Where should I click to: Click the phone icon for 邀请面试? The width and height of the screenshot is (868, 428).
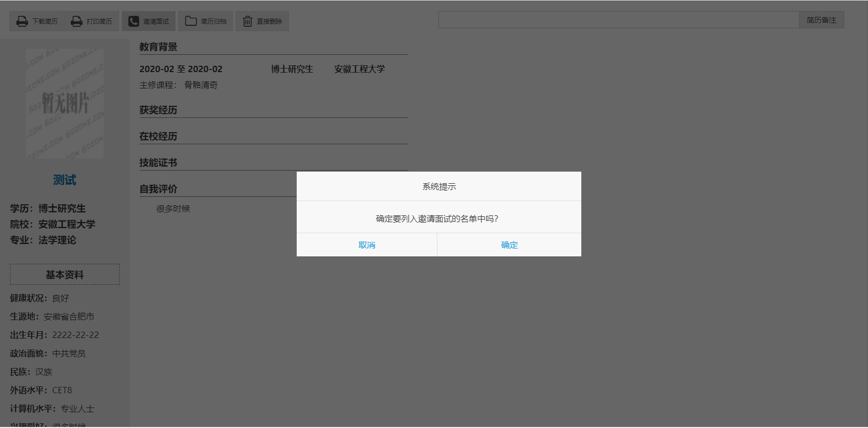pos(134,22)
